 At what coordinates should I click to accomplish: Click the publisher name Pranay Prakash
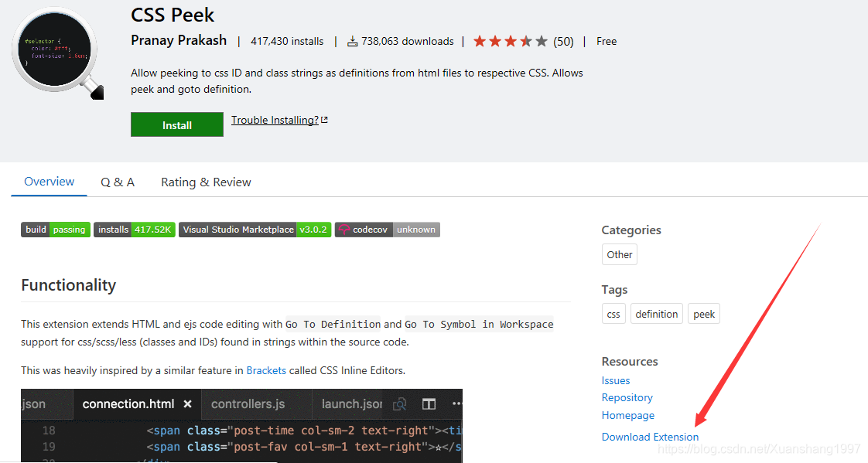point(179,41)
